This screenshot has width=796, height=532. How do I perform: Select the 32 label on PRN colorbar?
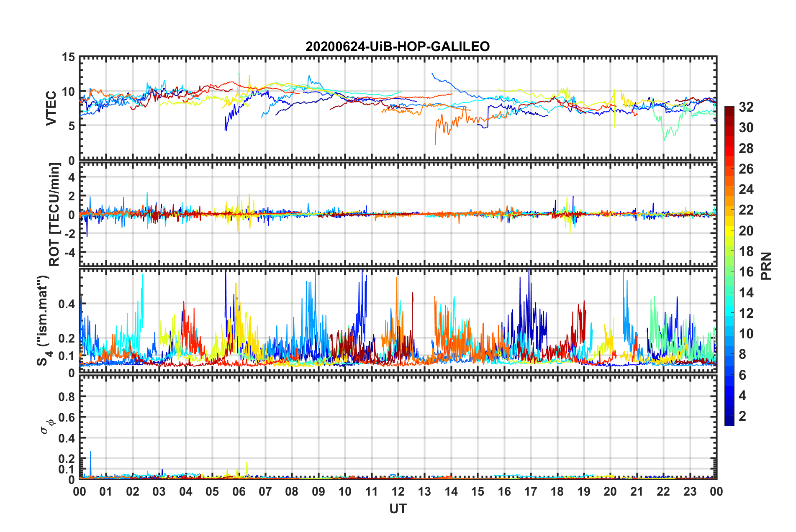point(746,107)
